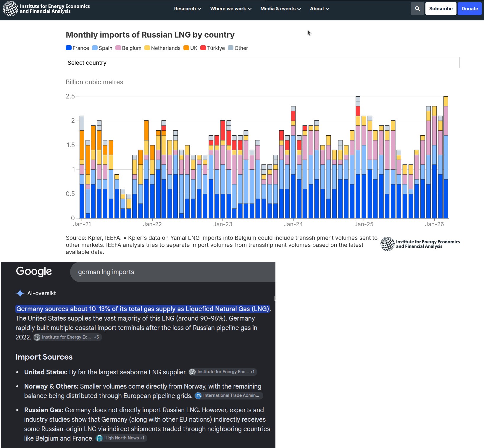Click the Jan-25 axis label
The width and height of the screenshot is (484, 448).
364,224
